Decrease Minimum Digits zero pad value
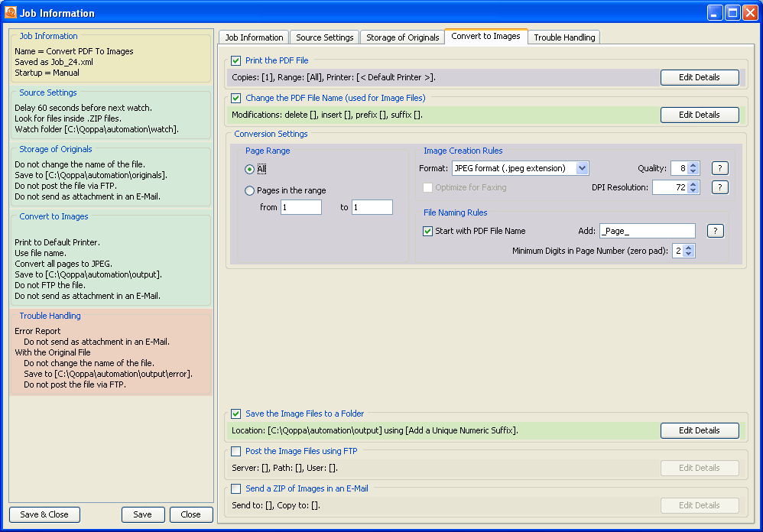 tap(689, 255)
